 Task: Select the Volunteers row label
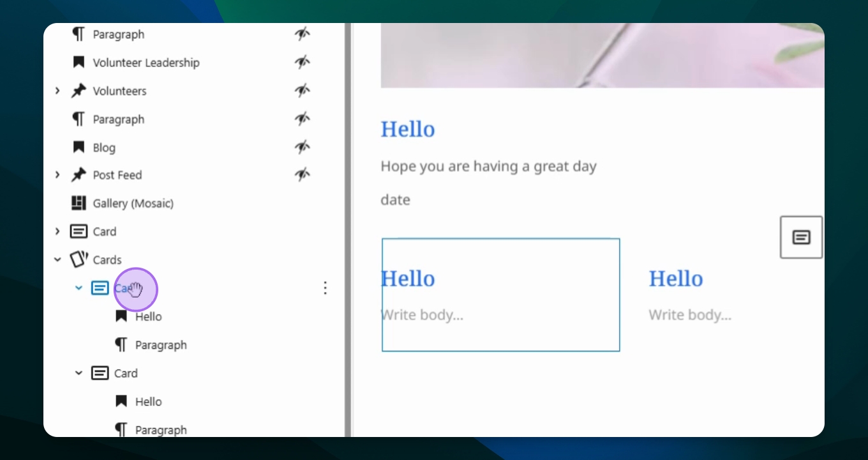point(119,91)
